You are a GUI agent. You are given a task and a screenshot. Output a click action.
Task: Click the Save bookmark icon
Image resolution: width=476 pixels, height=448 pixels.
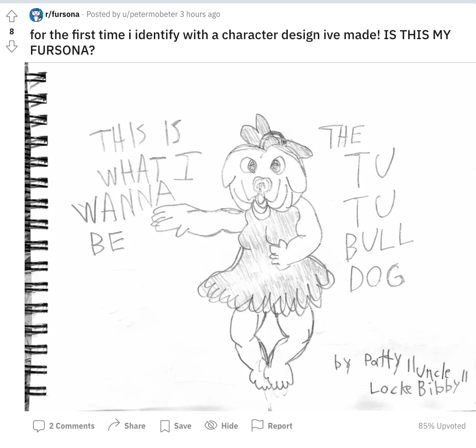[165, 426]
